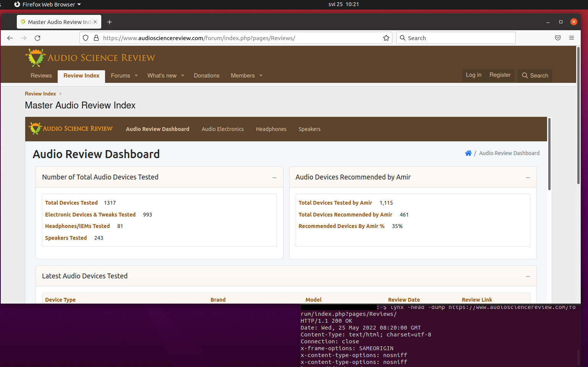Click Recommended Devices By Amir % label
This screenshot has width=588, height=367.
click(x=342, y=226)
